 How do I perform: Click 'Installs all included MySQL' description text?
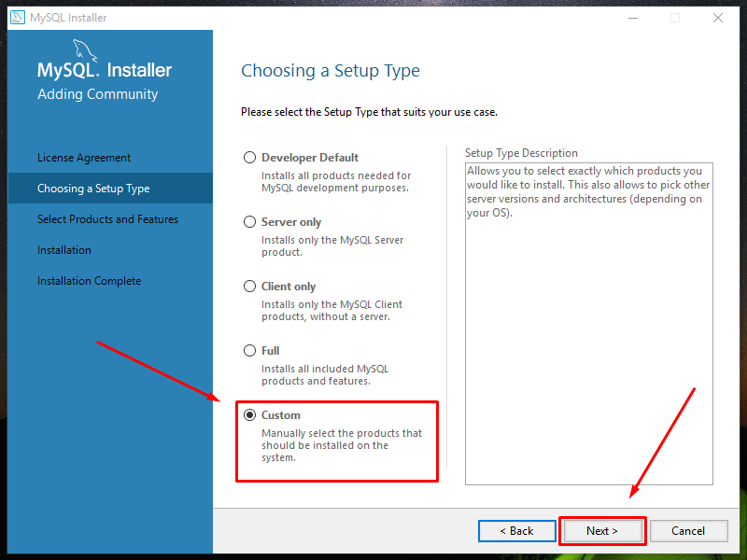(x=325, y=375)
